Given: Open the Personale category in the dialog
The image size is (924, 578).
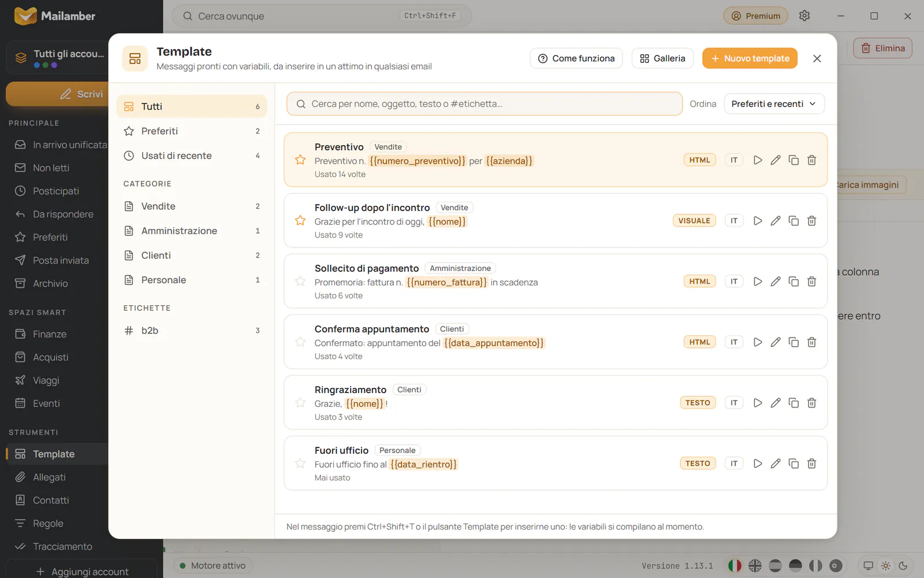Looking at the screenshot, I should (x=192, y=280).
